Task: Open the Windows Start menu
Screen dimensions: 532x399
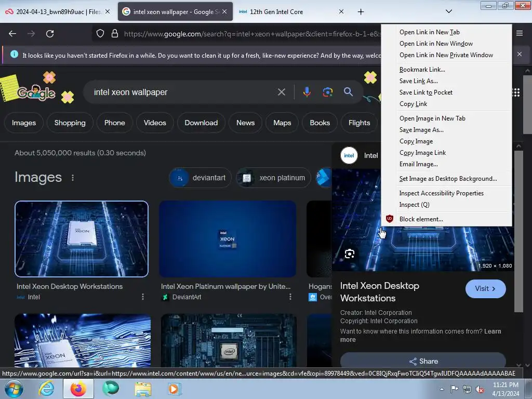Action: point(14,389)
